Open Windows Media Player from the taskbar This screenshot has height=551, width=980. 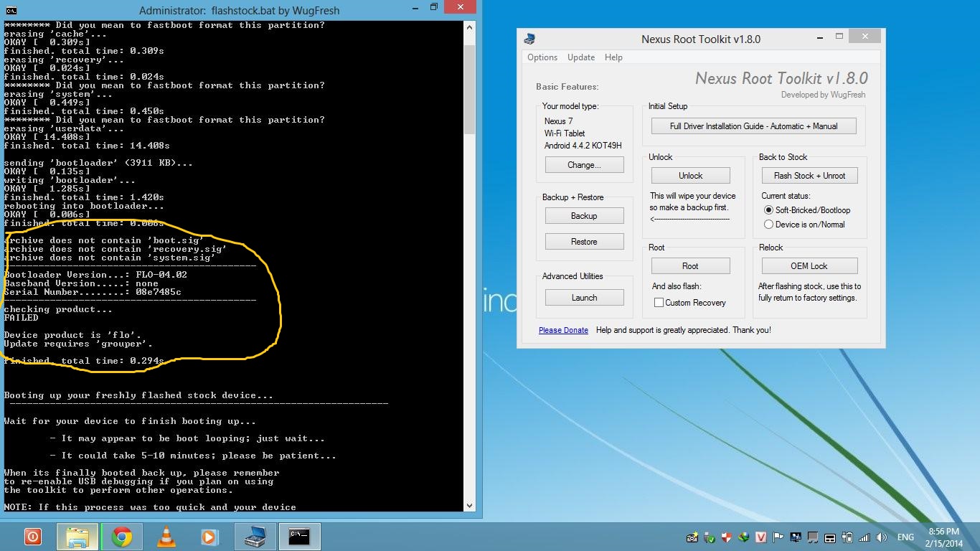(210, 536)
